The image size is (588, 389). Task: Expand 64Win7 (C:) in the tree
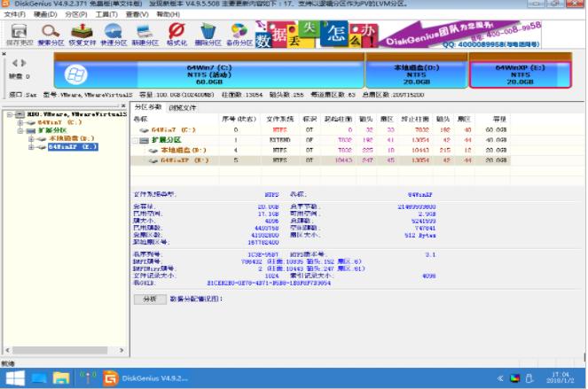click(x=20, y=122)
